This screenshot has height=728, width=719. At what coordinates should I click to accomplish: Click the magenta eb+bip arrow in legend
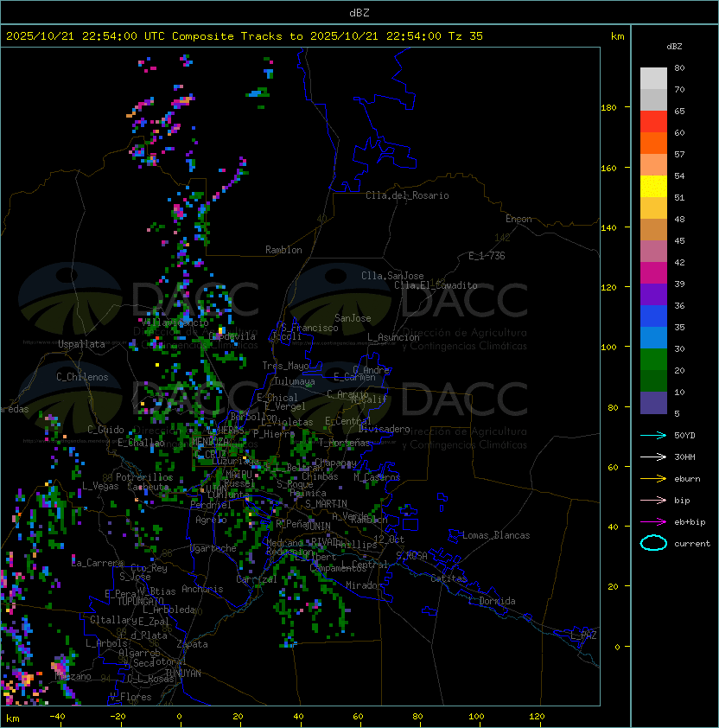coord(653,522)
